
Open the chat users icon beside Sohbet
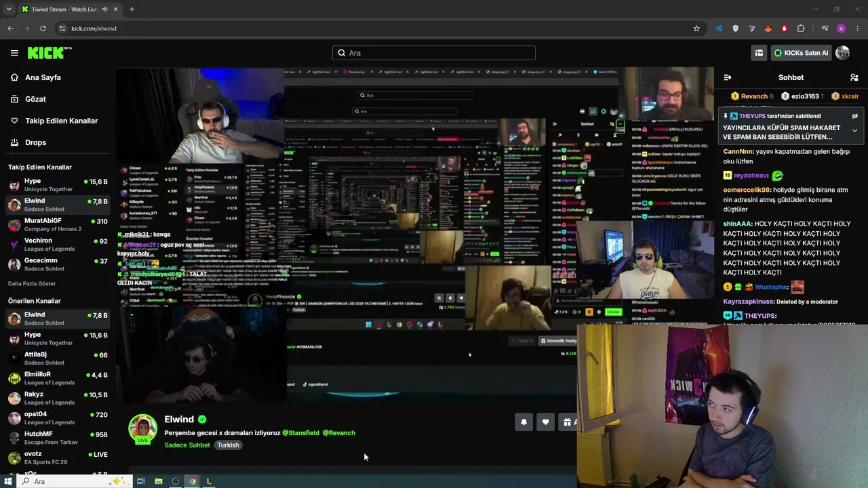point(854,77)
